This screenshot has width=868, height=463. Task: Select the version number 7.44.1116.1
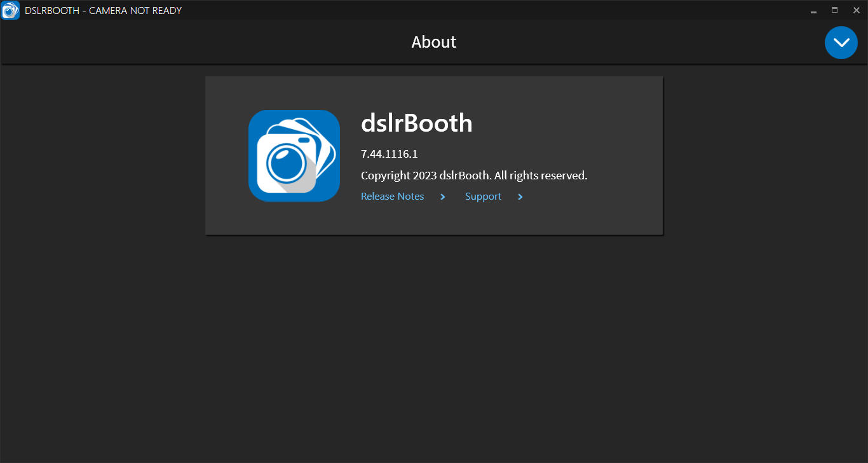click(389, 154)
